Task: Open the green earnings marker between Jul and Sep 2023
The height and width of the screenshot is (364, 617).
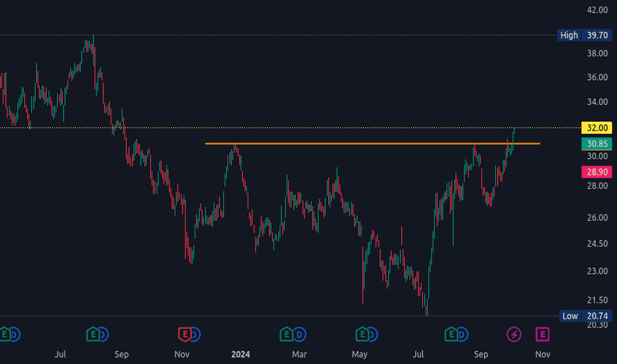Action: tap(93, 334)
